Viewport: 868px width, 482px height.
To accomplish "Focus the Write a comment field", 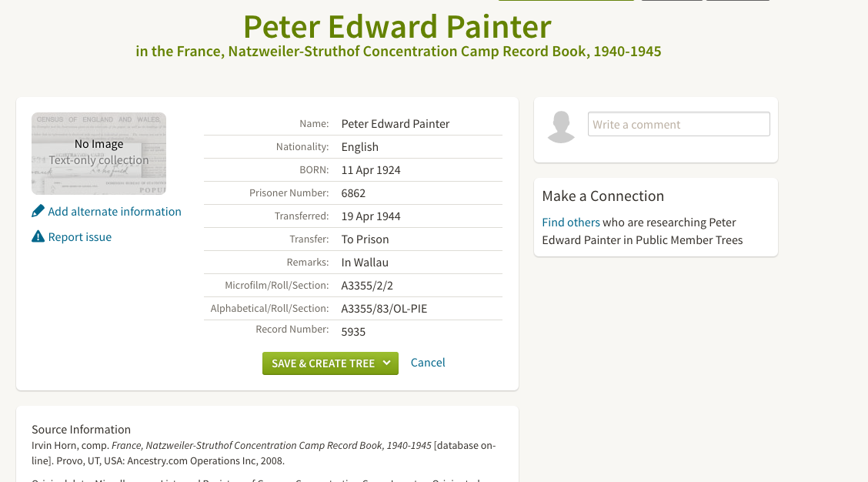I will click(x=679, y=124).
